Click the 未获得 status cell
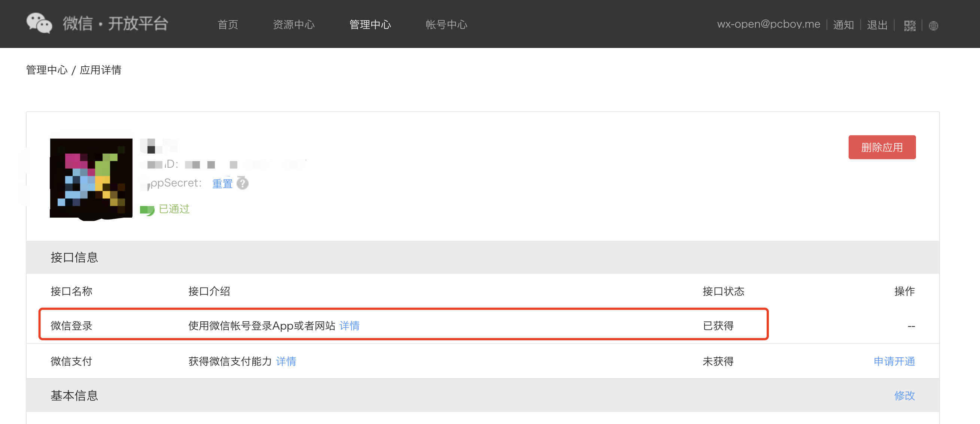The width and height of the screenshot is (980, 424). pos(718,361)
